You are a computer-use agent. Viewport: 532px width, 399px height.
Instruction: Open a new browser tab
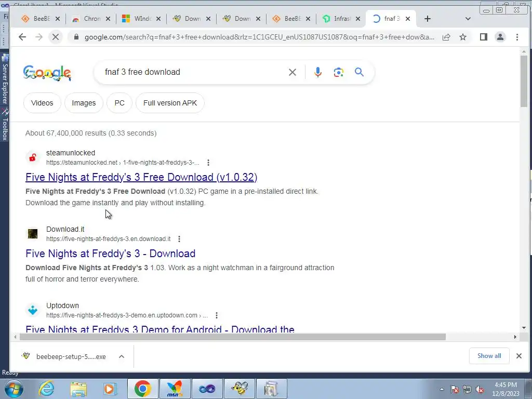[428, 19]
